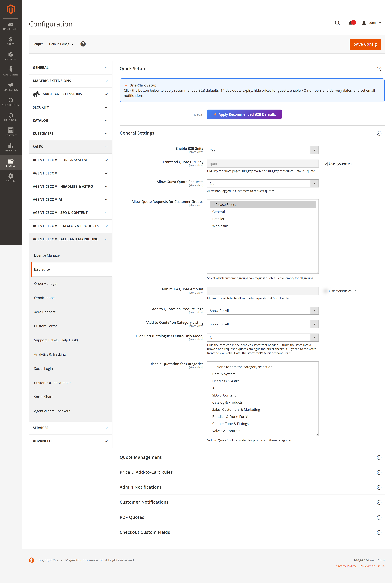Toggle Use system value for Quote URL Key
The height and width of the screenshot is (583, 392).
[x=325, y=164]
